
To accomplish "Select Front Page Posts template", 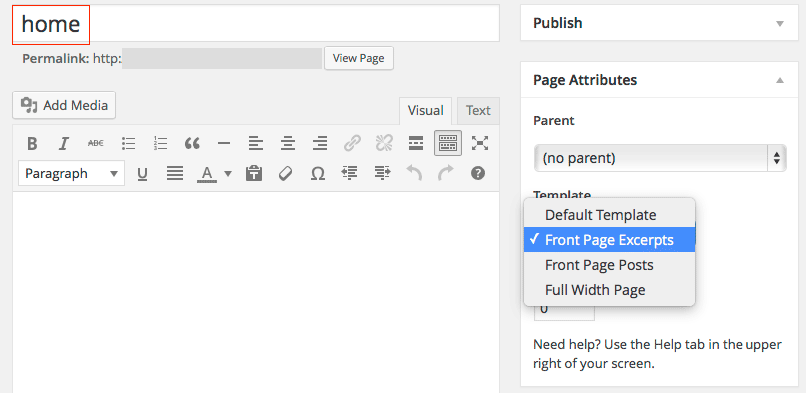I will (609, 265).
